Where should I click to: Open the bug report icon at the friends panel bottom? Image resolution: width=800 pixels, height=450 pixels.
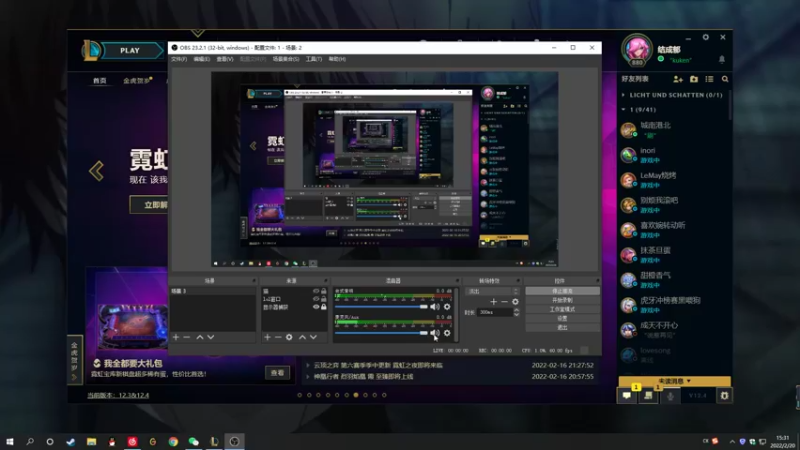[x=724, y=395]
